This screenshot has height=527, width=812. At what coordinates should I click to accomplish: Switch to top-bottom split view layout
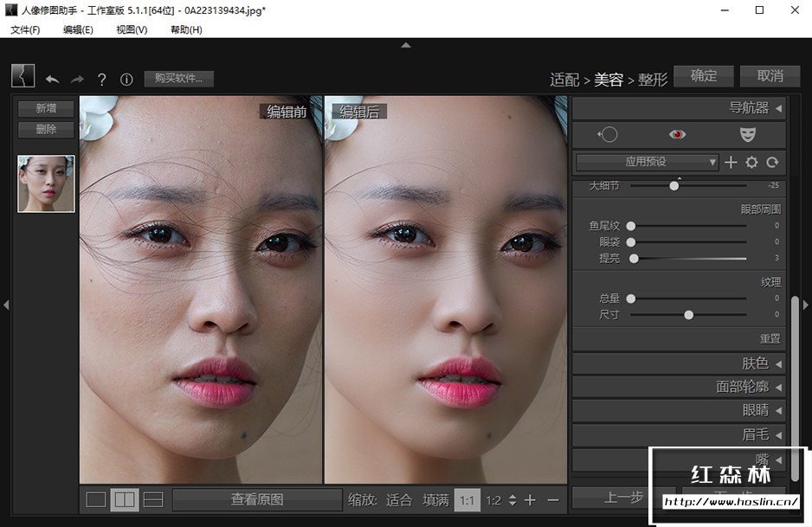pos(153,499)
